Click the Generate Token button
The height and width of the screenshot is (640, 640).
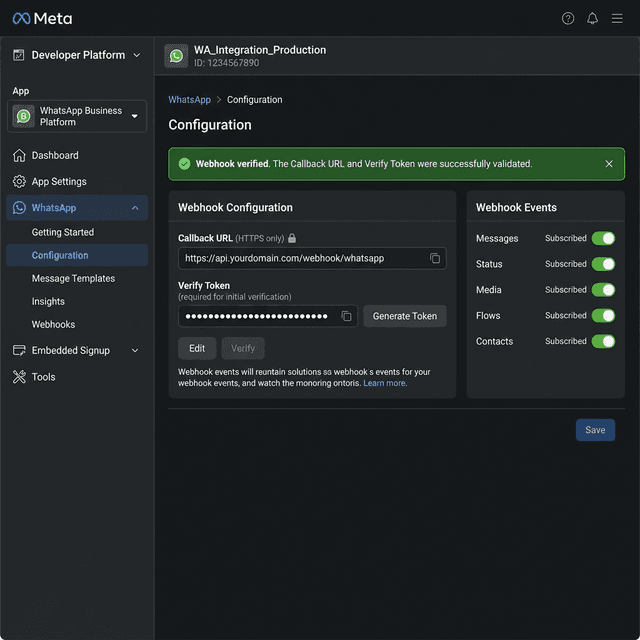[x=405, y=316]
